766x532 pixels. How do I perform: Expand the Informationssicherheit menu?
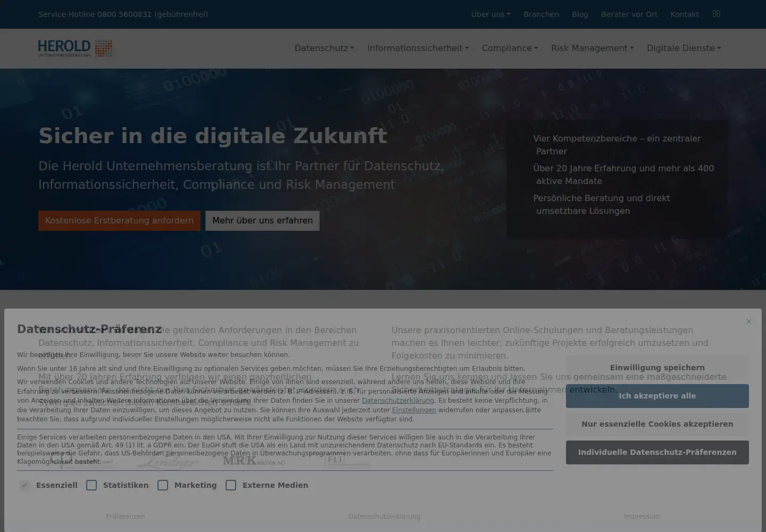(418, 48)
